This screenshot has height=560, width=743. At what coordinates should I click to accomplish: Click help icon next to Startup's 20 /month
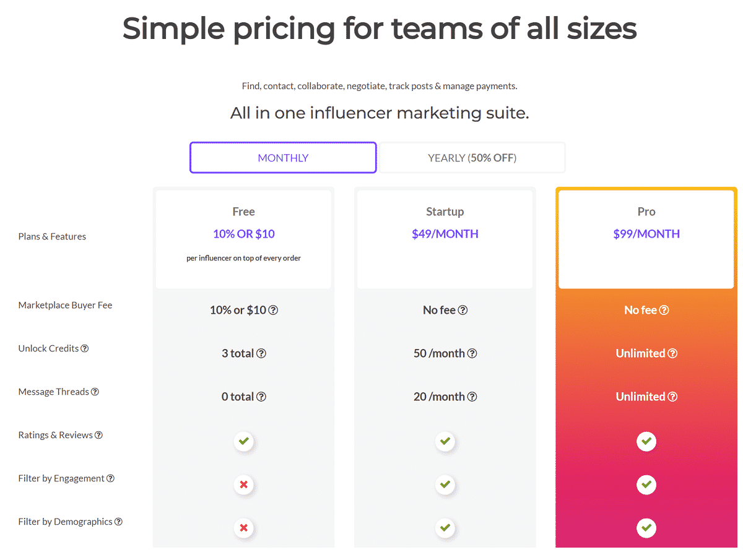[472, 397]
